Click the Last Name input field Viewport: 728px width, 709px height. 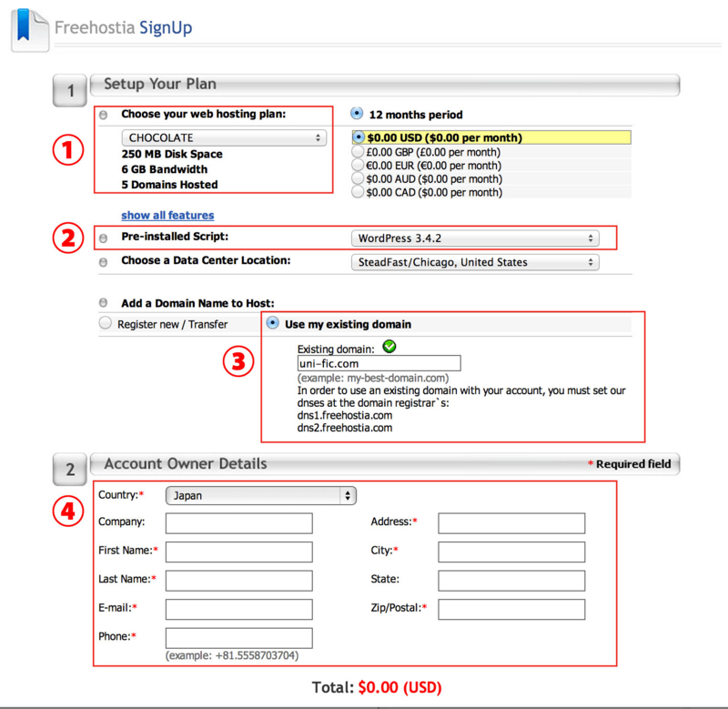(x=239, y=581)
